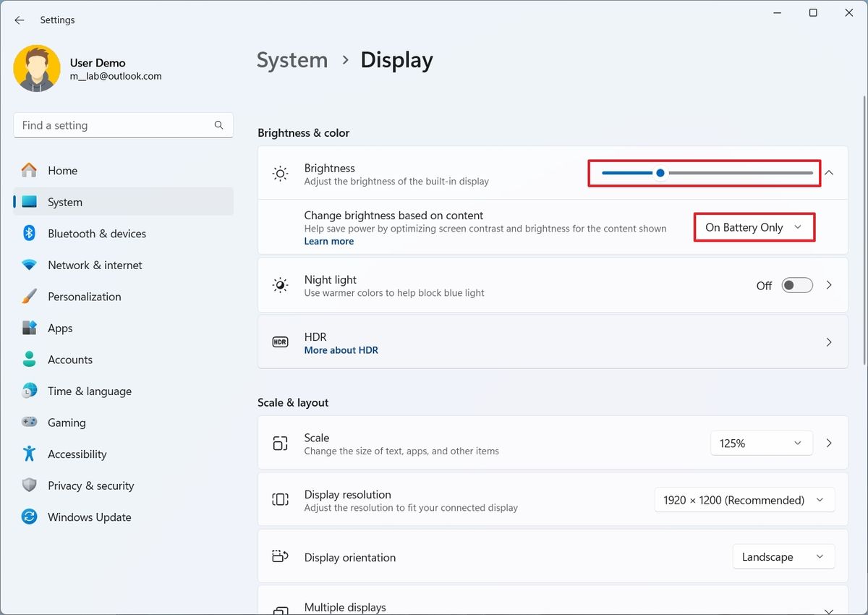Image resolution: width=868 pixels, height=615 pixels.
Task: Click the Accessibility figure icon
Action: pos(29,454)
